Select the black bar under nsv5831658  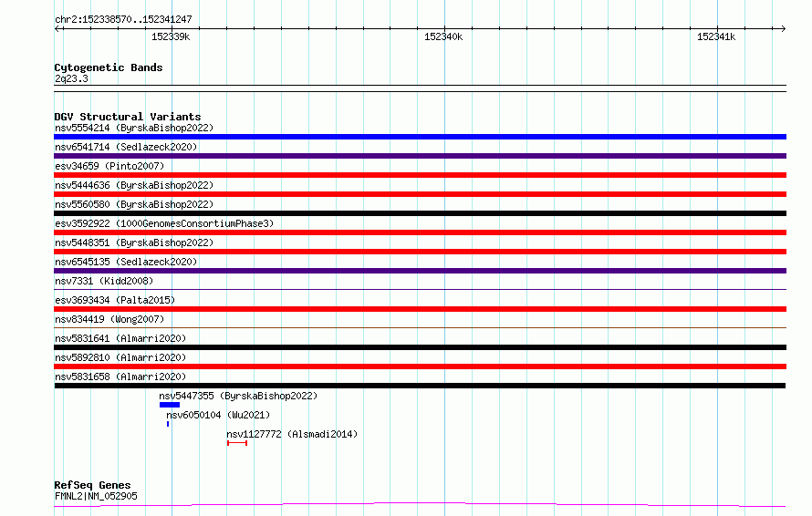click(x=420, y=386)
